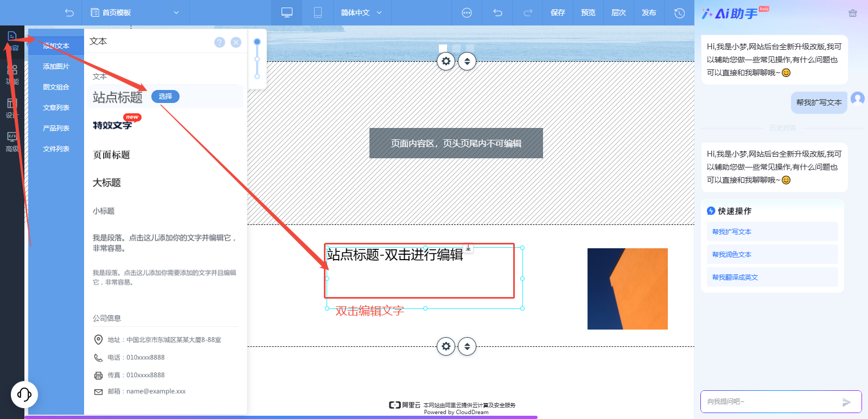Click the move arrows on the lower section
This screenshot has width=868, height=419.
(467, 346)
